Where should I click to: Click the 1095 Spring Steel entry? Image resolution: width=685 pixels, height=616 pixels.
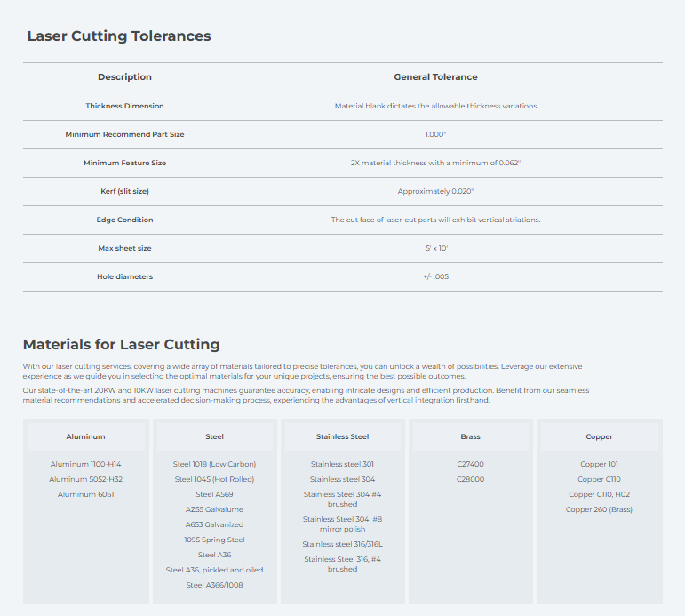214,540
